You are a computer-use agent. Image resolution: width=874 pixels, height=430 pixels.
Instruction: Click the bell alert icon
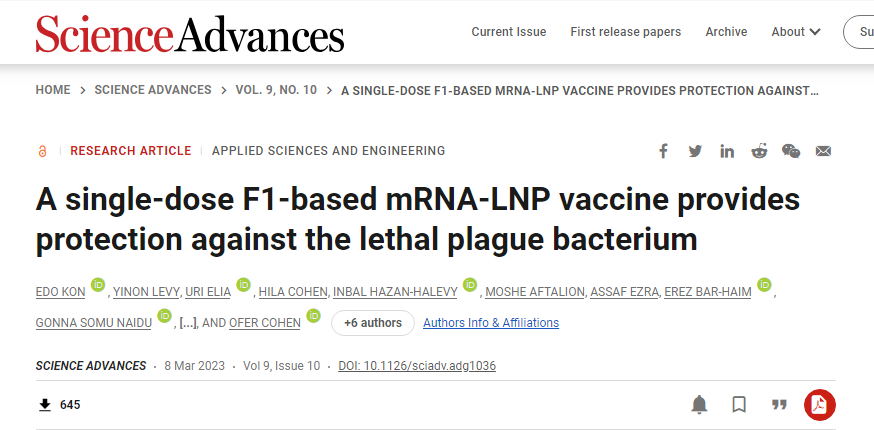[x=700, y=404]
